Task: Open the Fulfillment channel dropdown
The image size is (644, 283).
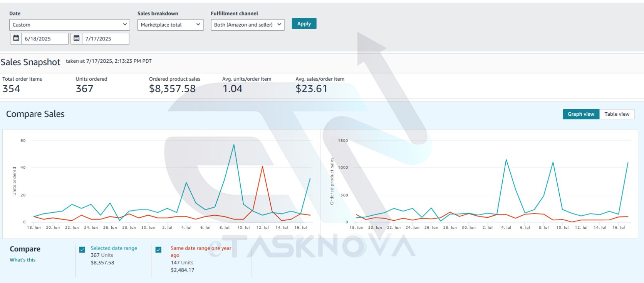Action: (x=247, y=25)
